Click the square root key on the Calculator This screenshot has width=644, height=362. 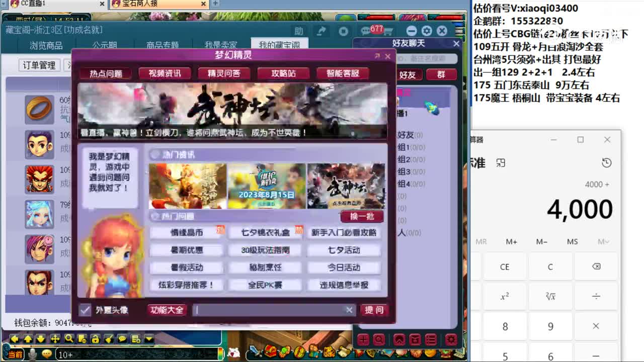550,297
